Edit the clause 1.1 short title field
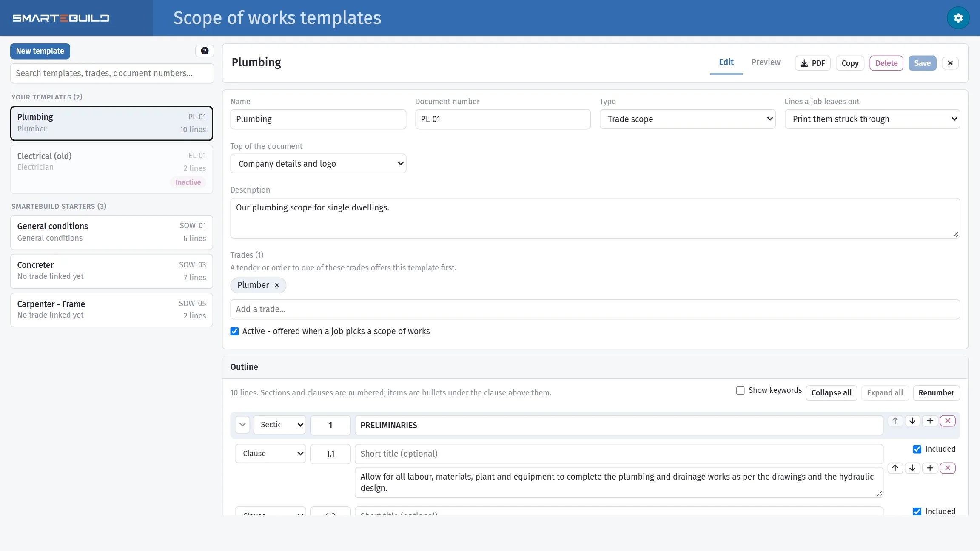 [619, 454]
